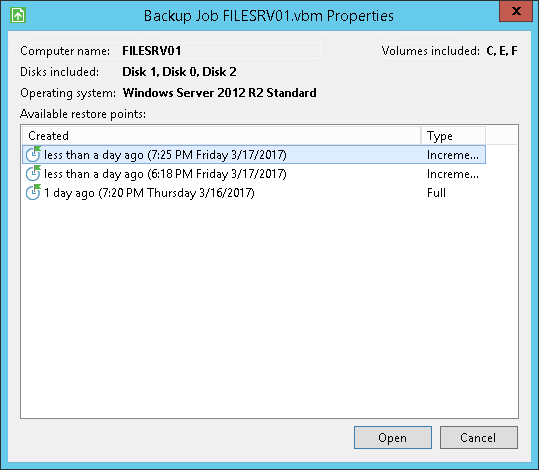
Task: Click the Available restore points label
Action: 83,114
